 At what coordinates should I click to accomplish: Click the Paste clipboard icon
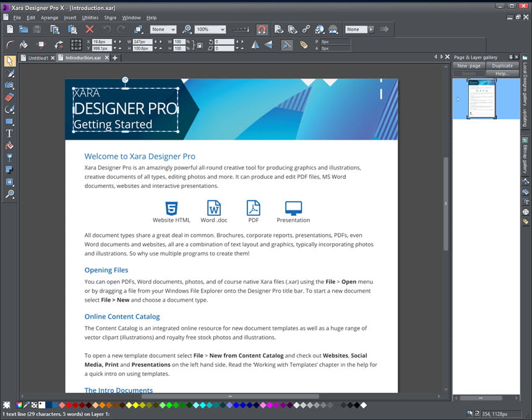(x=72, y=30)
